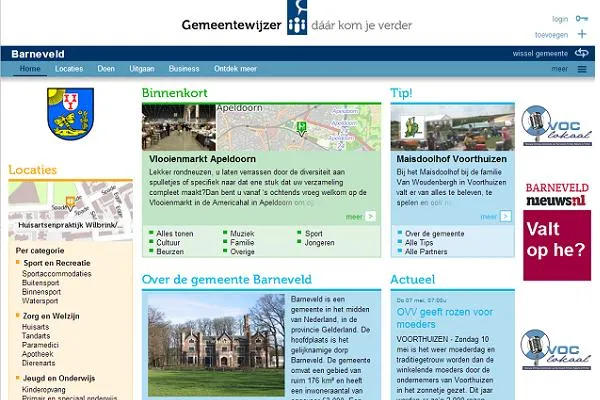Open the upper VOC lokaal banner
This screenshot has width=600, height=400.
click(557, 126)
